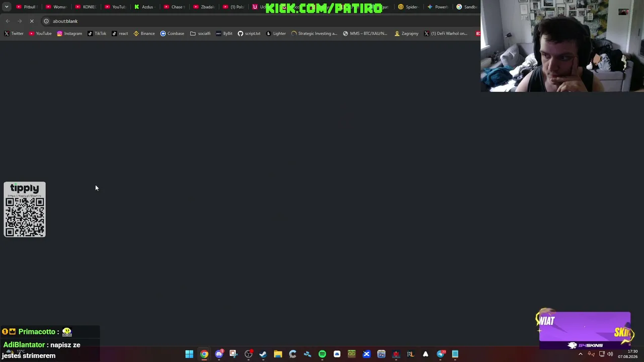Open the network status tray icon
The image size is (644, 362).
coord(602,354)
